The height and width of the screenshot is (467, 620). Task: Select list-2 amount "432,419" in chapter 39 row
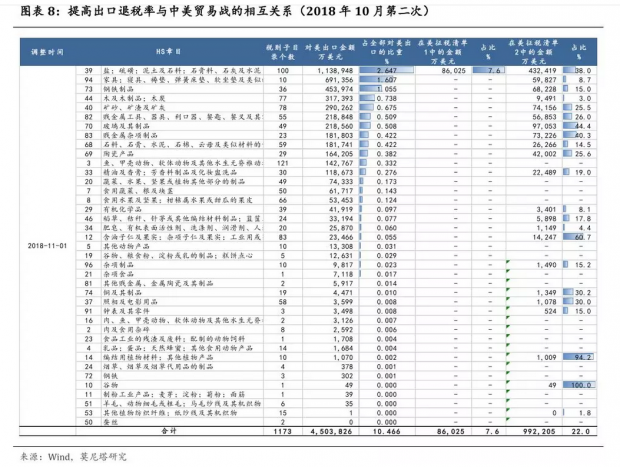pyautogui.click(x=542, y=71)
